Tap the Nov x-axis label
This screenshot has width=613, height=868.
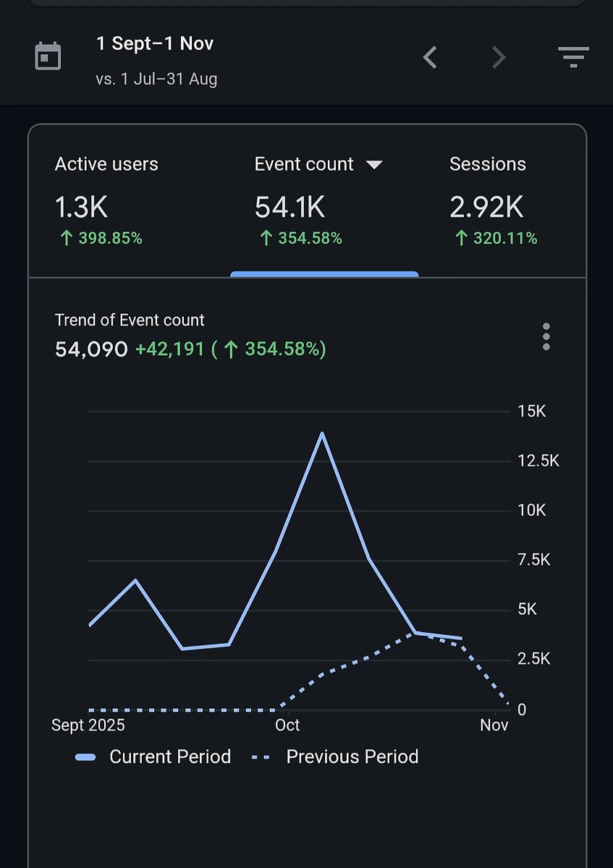click(x=494, y=725)
